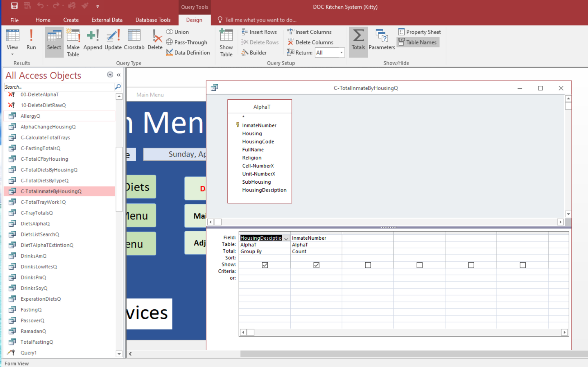Collapse the All Access Objects pane
Image resolution: width=588 pixels, height=367 pixels.
(x=118, y=75)
